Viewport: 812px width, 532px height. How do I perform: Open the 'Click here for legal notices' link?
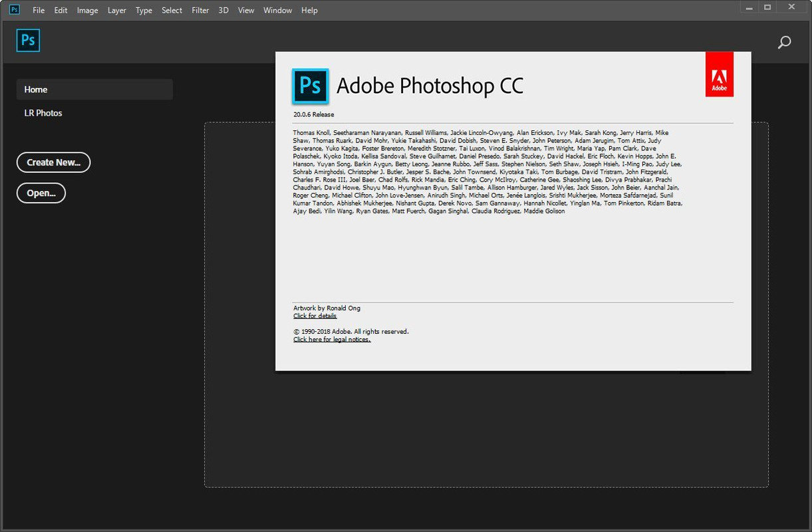(332, 339)
